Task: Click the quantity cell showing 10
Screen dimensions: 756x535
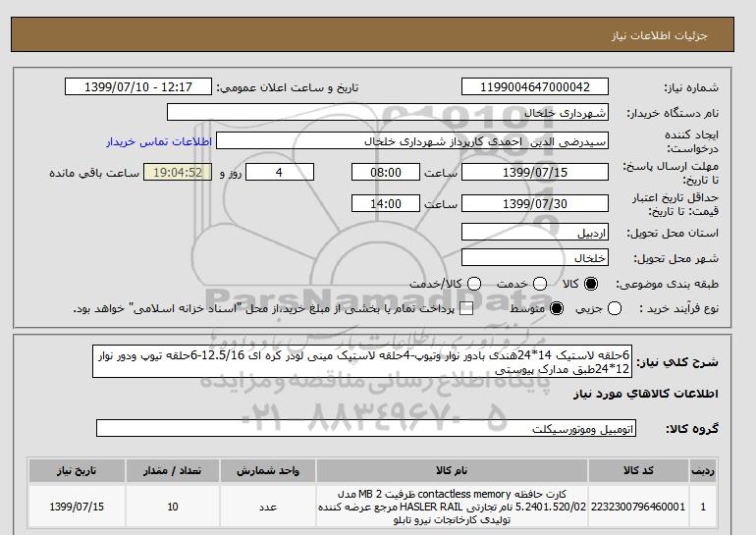Action: pos(173,507)
